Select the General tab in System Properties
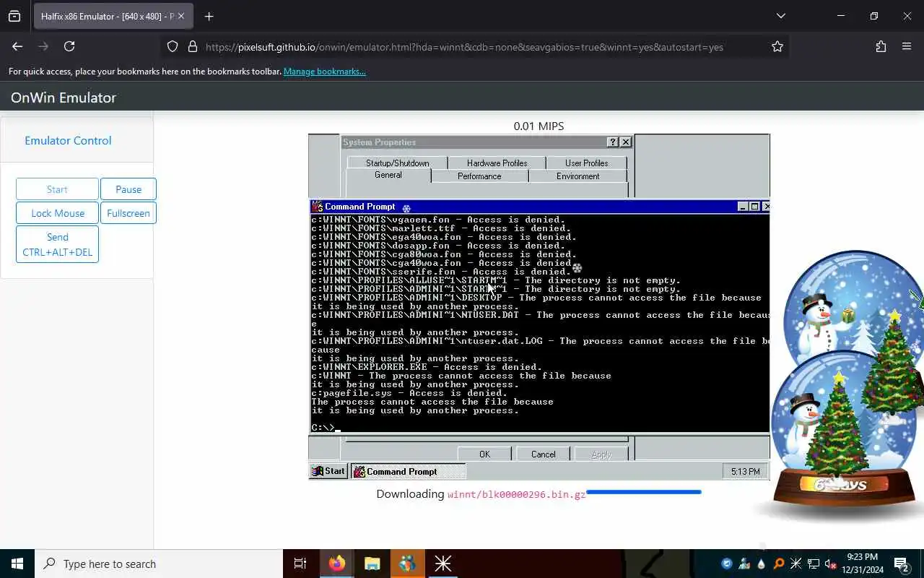The image size is (924, 578). [x=388, y=176]
